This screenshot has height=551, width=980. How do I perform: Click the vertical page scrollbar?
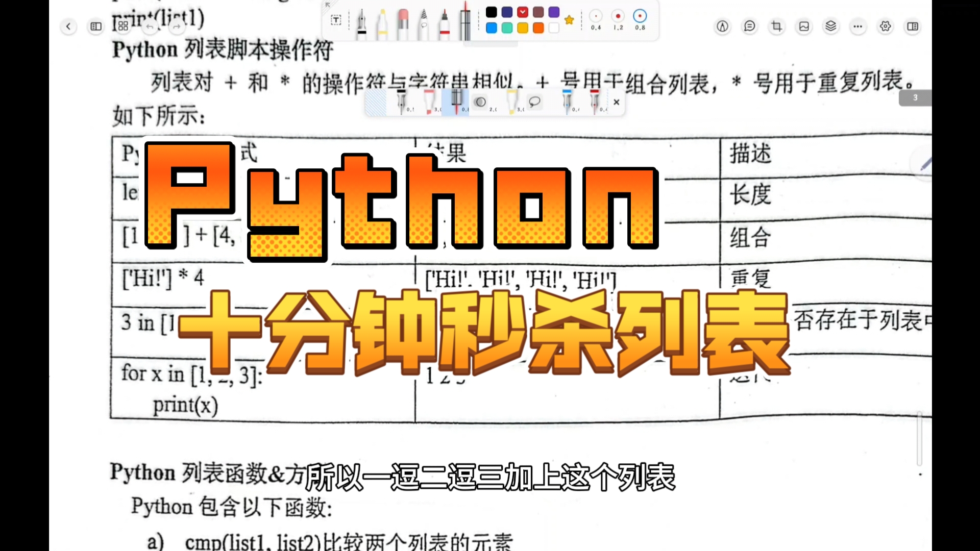pos(919,439)
